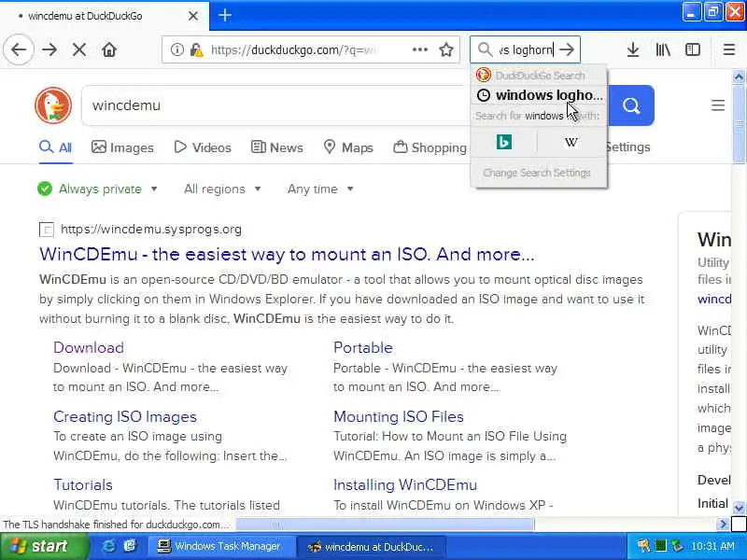Open the Portable sitelink
Viewport: 747px width, 560px height.
[363, 347]
